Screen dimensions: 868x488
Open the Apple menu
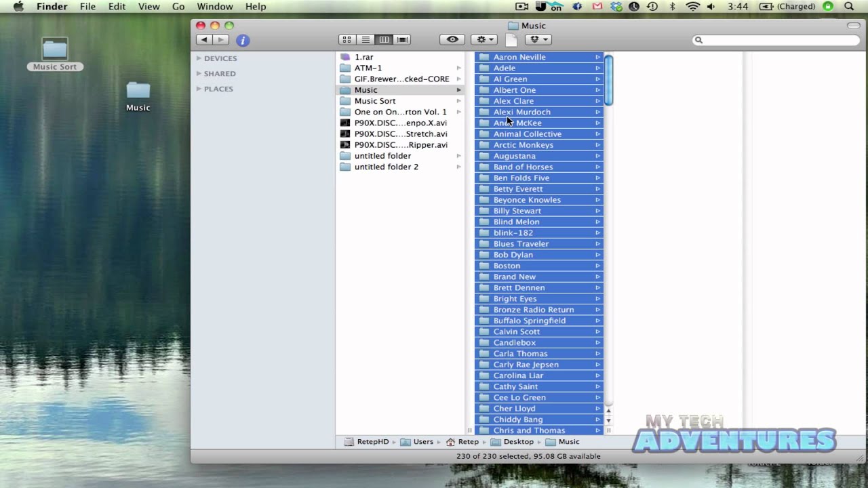tap(18, 6)
